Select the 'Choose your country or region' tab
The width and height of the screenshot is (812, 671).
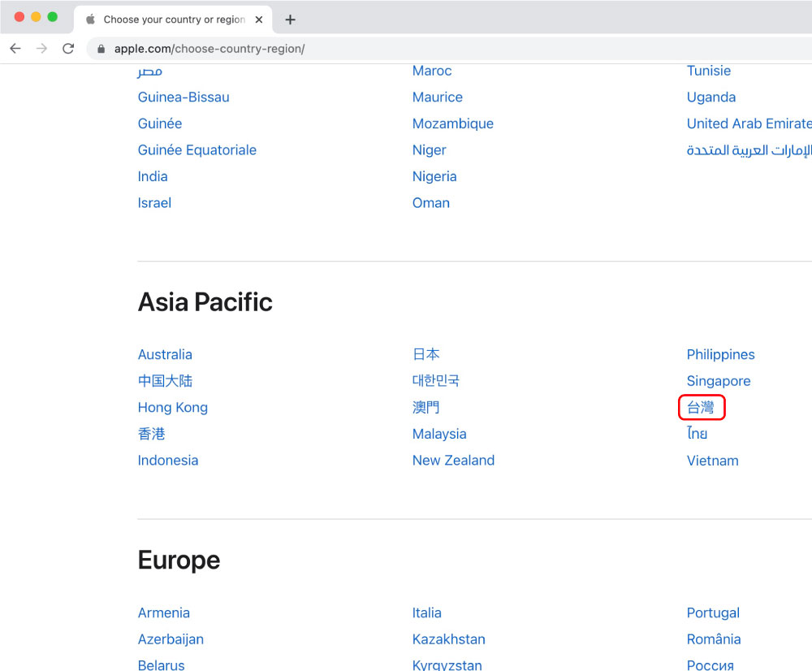[174, 19]
